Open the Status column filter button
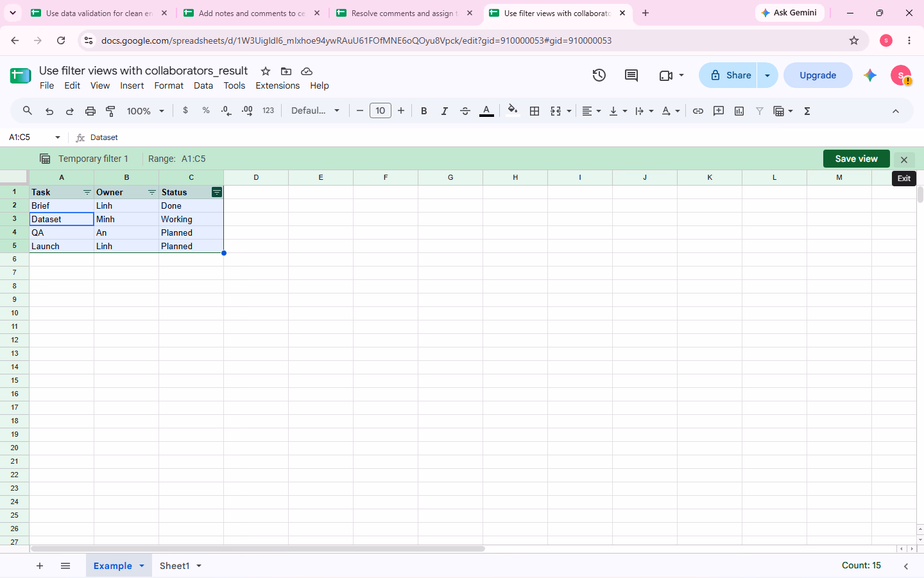Viewport: 924px width, 578px height. tap(217, 192)
